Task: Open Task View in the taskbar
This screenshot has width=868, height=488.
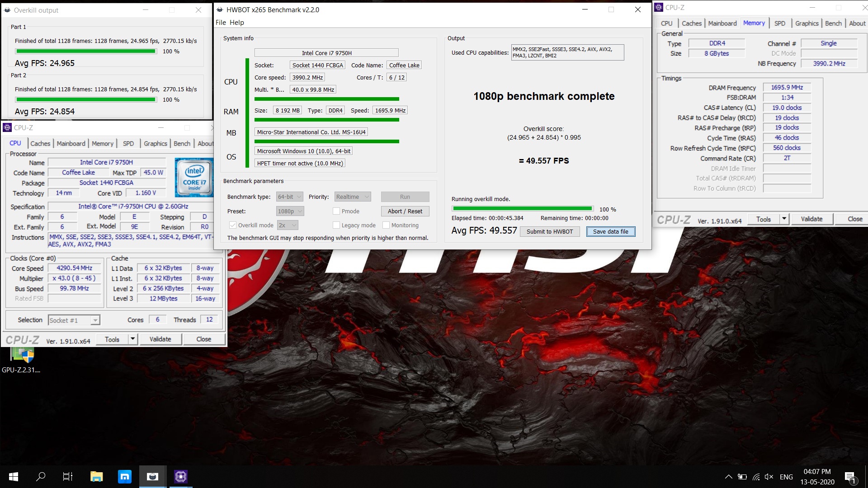Action: (68, 477)
